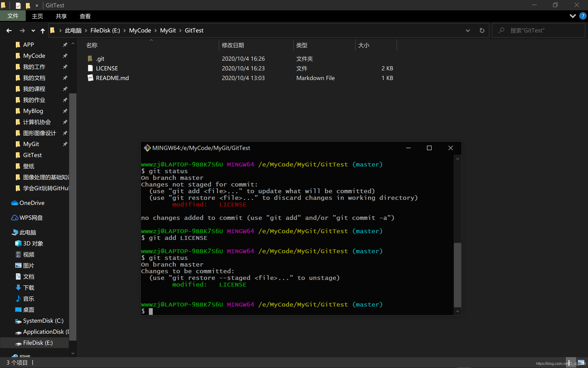Click the new folder quick access icon
The width and height of the screenshot is (588, 368).
point(28,5)
